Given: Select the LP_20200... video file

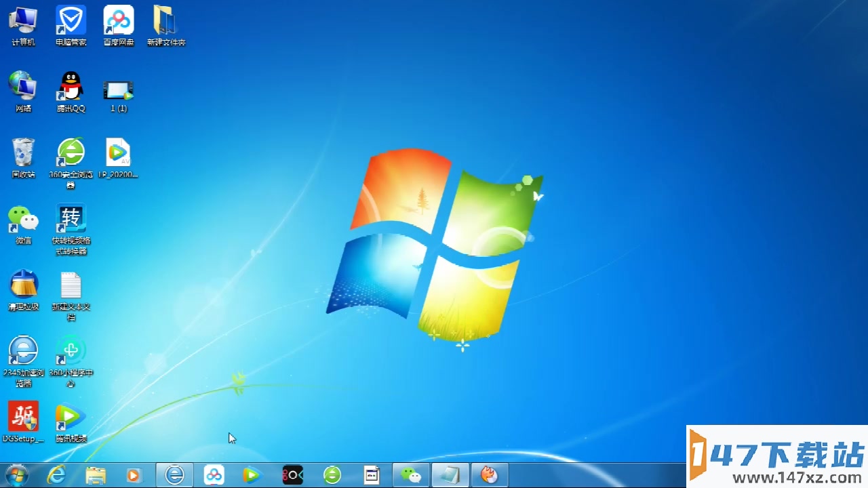Looking at the screenshot, I should [x=119, y=158].
